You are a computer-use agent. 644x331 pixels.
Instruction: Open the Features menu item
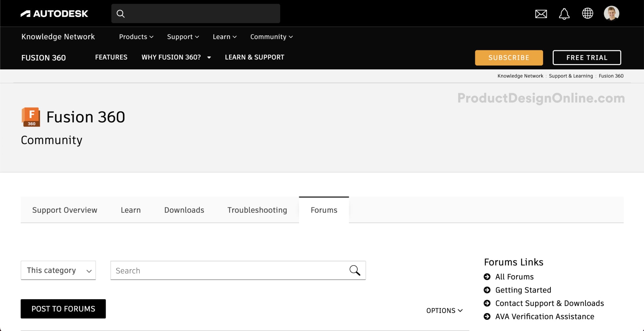(x=111, y=57)
